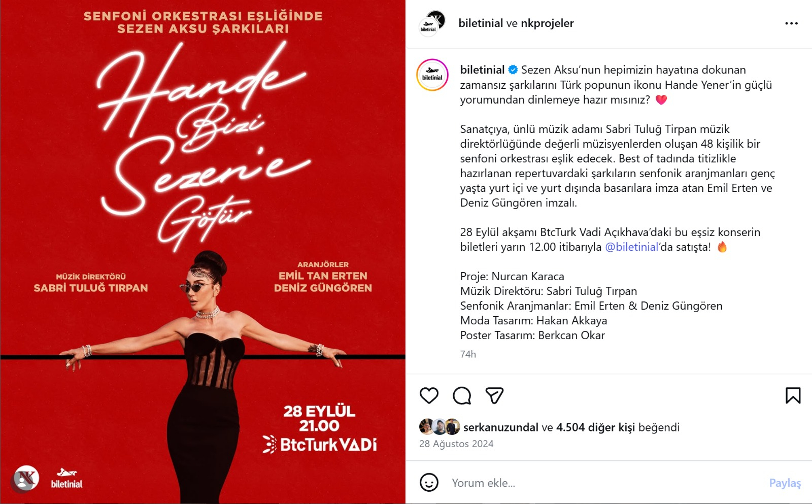The height and width of the screenshot is (504, 812).
Task: Open the 28 Ağustos 2024 post date
Action: [x=456, y=444]
